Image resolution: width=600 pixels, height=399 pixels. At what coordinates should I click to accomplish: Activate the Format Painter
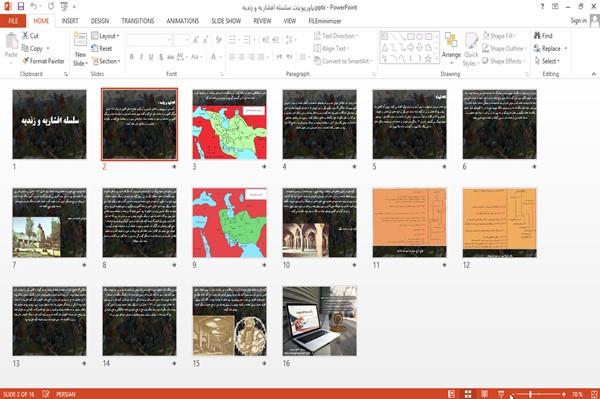tap(43, 61)
